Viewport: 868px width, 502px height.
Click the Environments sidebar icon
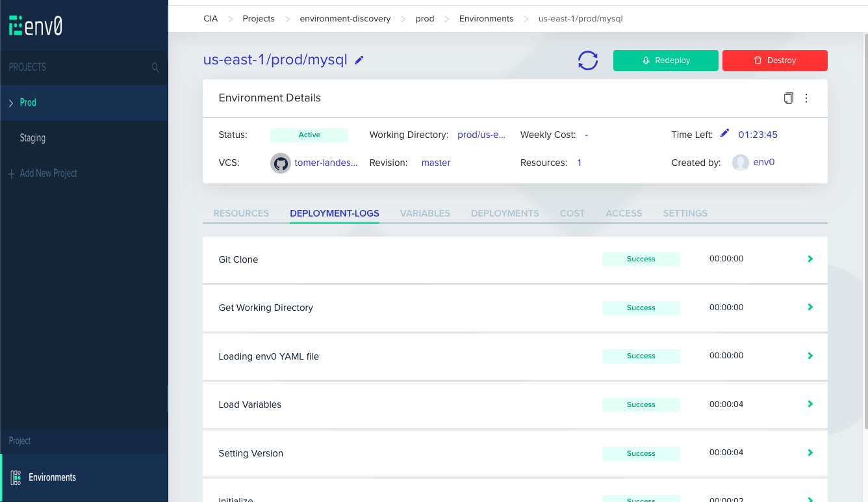(x=16, y=477)
